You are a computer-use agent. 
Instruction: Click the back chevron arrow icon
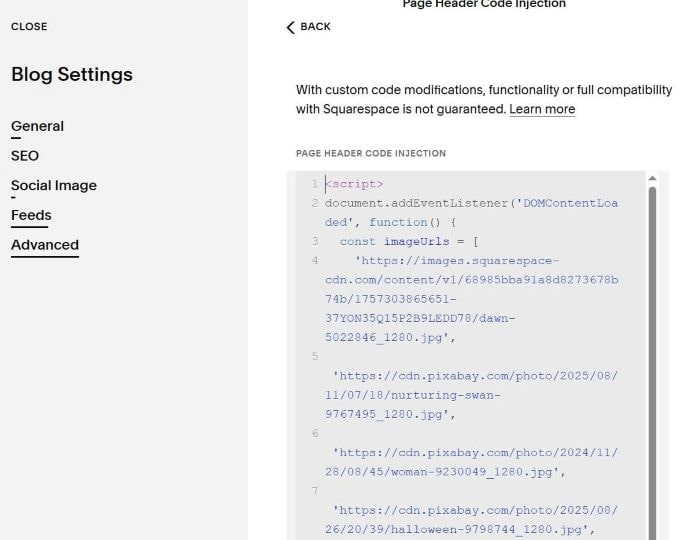(x=291, y=27)
